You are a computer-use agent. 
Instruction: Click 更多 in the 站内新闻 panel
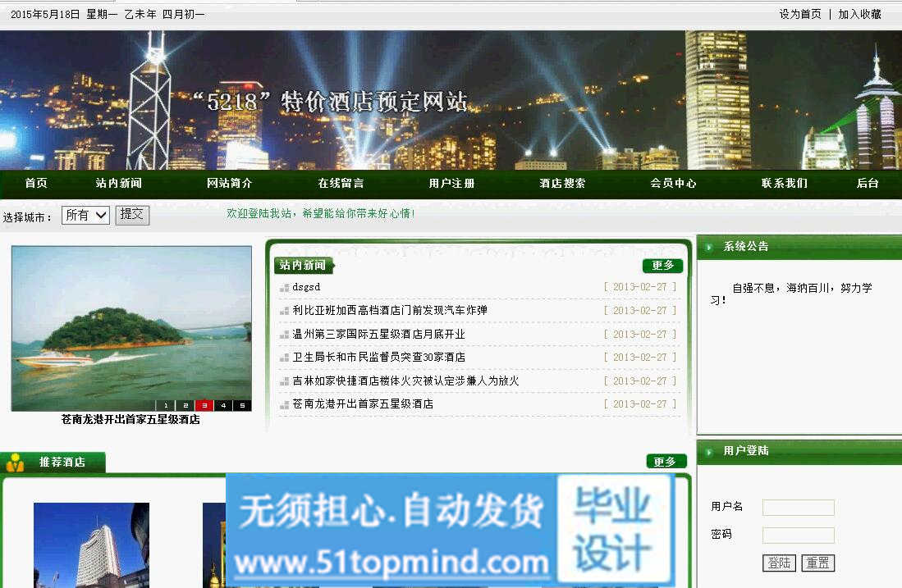(662, 266)
